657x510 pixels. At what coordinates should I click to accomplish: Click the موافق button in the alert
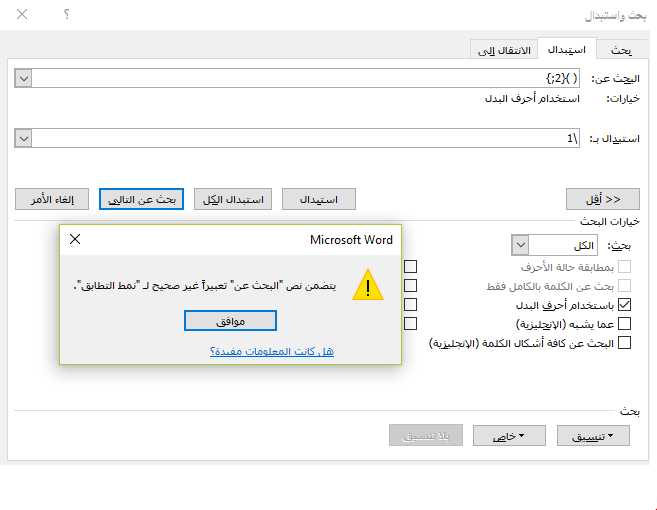point(230,321)
